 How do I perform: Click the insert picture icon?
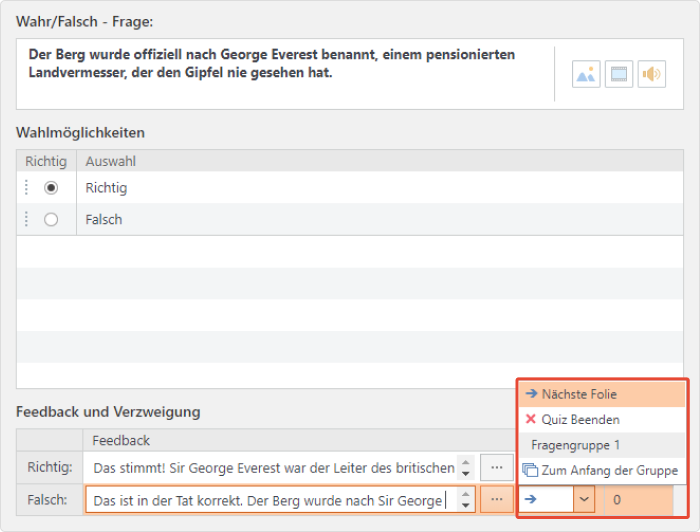586,74
